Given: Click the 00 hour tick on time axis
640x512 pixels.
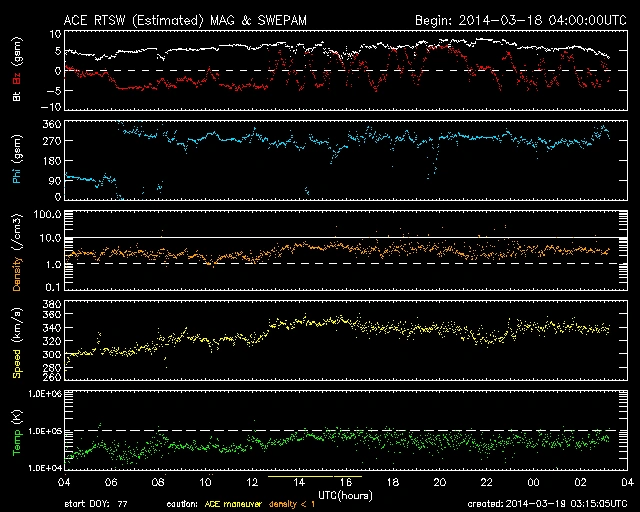Looking at the screenshot, I should (x=533, y=482).
